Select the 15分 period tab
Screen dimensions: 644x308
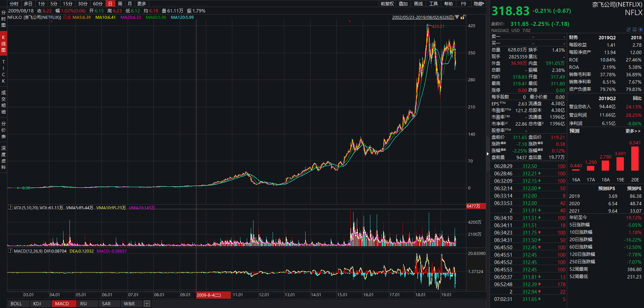[68, 4]
